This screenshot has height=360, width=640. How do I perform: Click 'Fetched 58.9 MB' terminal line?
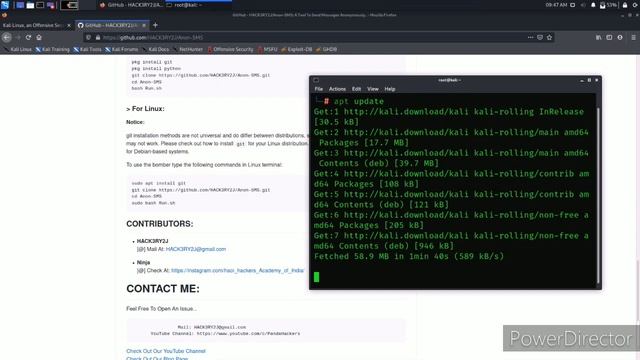tap(409, 256)
